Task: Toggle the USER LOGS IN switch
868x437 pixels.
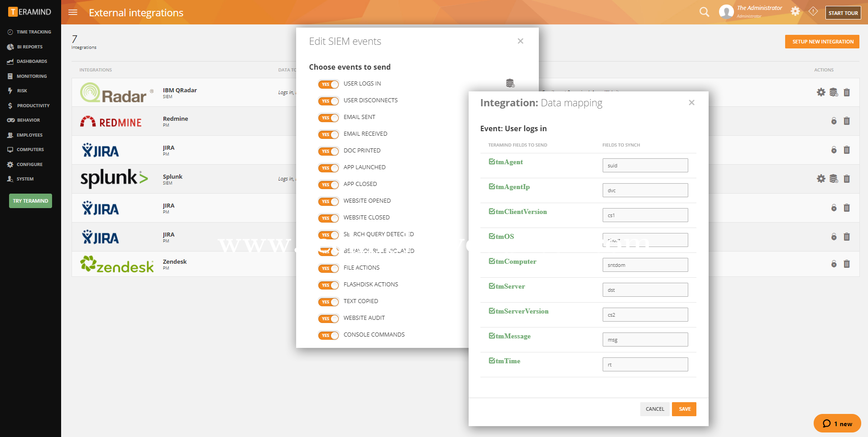Action: [328, 84]
